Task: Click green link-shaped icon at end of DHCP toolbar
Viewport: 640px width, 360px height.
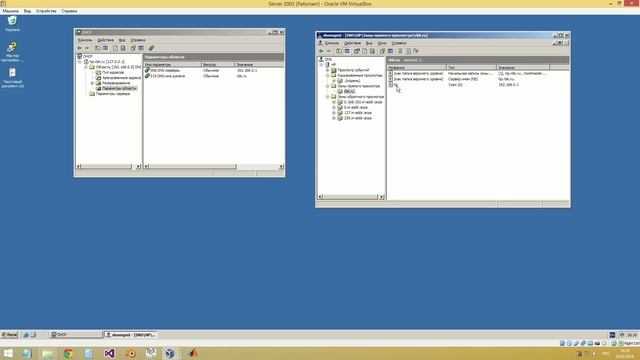Action: (151, 48)
